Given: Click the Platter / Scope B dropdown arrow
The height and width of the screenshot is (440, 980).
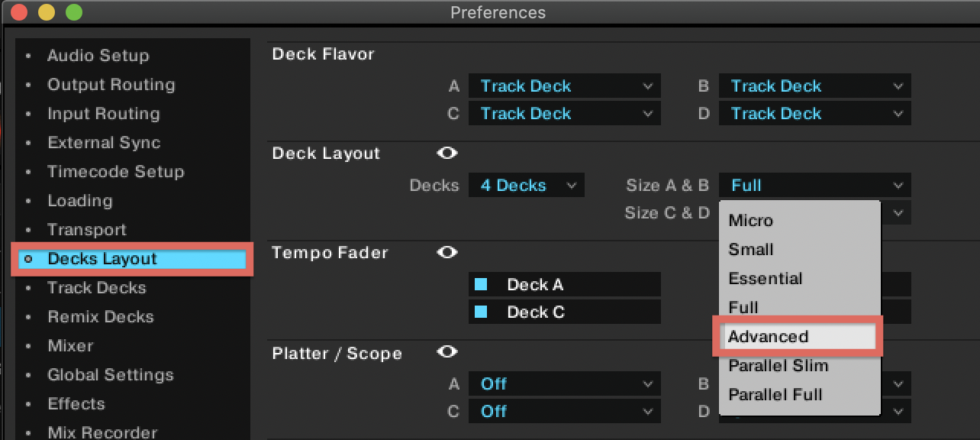Looking at the screenshot, I should click(898, 384).
